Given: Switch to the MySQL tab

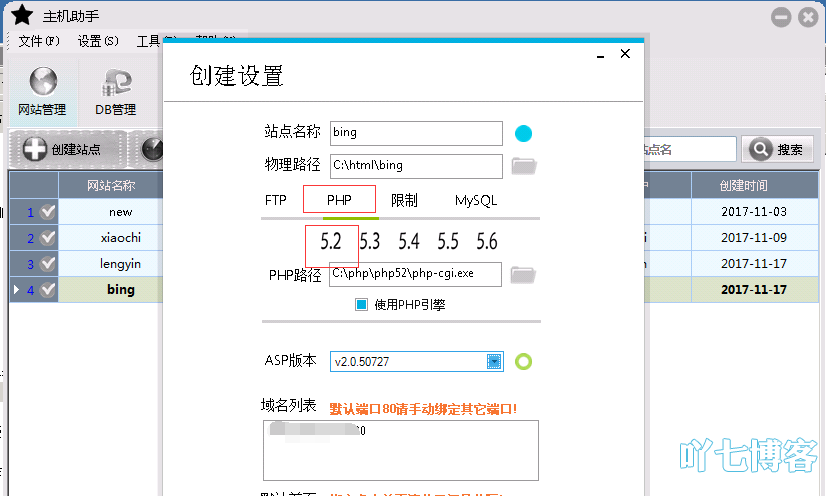Looking at the screenshot, I should pos(475,200).
